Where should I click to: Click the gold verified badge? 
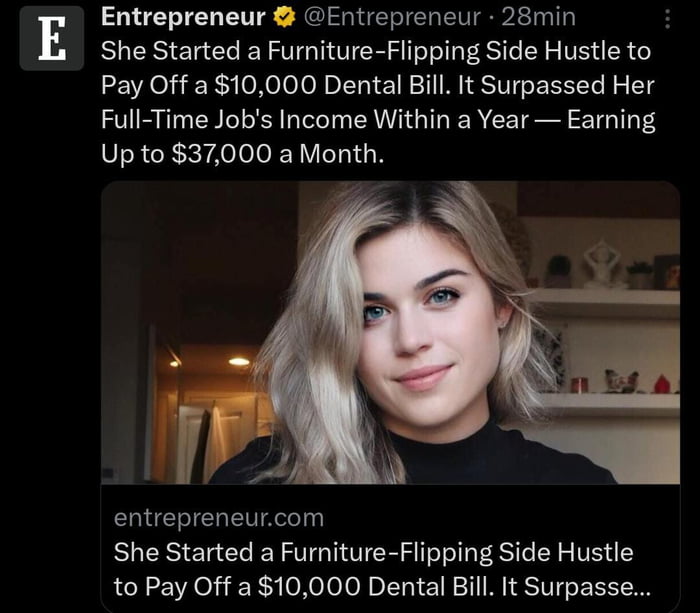[285, 17]
